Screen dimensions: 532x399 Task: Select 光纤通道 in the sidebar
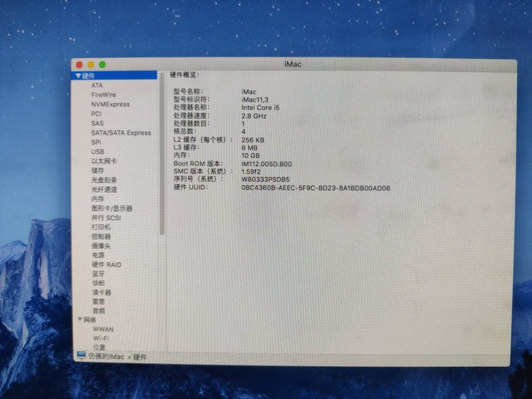pyautogui.click(x=104, y=190)
